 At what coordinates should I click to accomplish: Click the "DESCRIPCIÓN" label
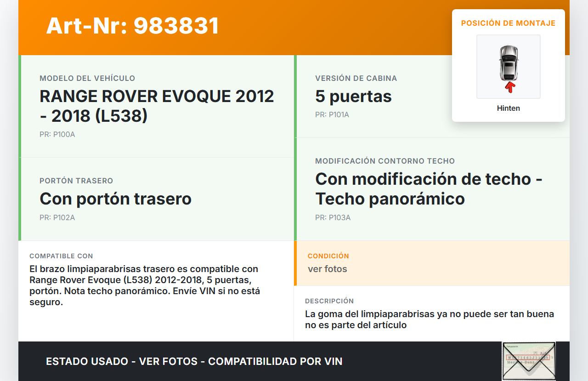pyautogui.click(x=329, y=301)
